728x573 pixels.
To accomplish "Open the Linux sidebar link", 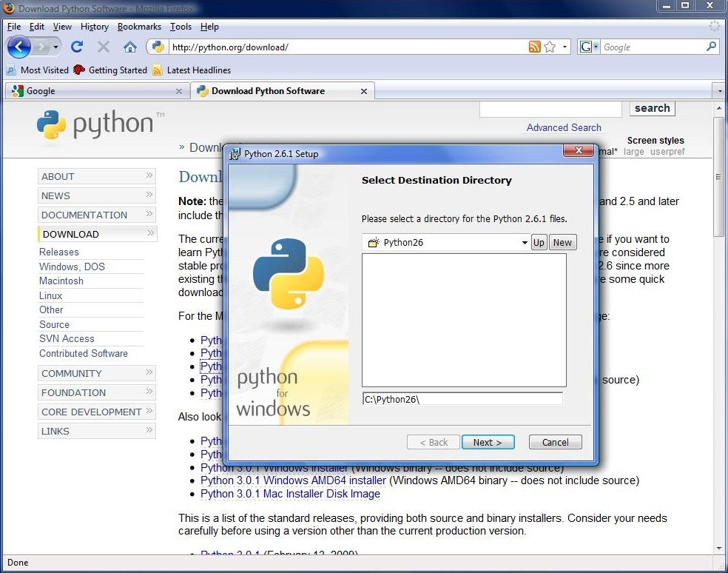I will coord(50,295).
